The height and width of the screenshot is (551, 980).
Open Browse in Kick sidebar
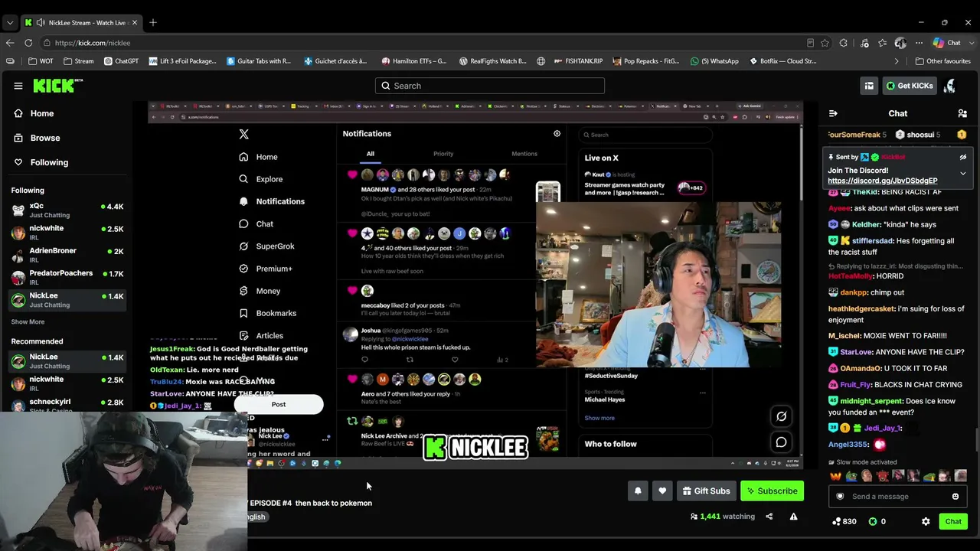[x=44, y=138]
